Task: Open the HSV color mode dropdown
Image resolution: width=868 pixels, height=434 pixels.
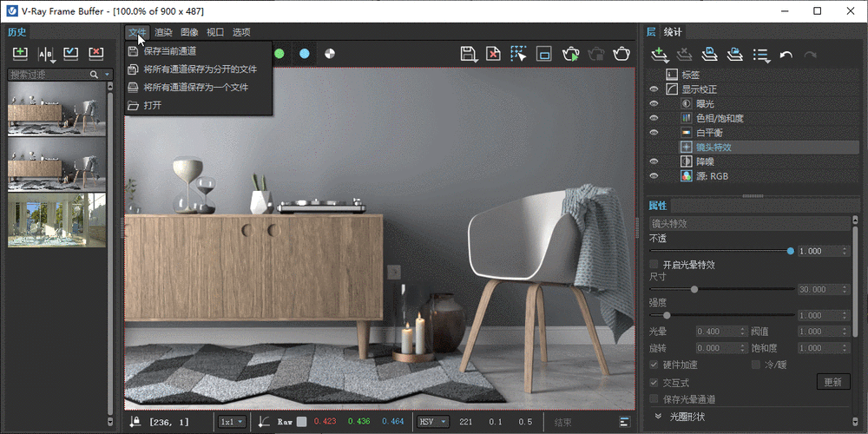Action: pyautogui.click(x=432, y=422)
